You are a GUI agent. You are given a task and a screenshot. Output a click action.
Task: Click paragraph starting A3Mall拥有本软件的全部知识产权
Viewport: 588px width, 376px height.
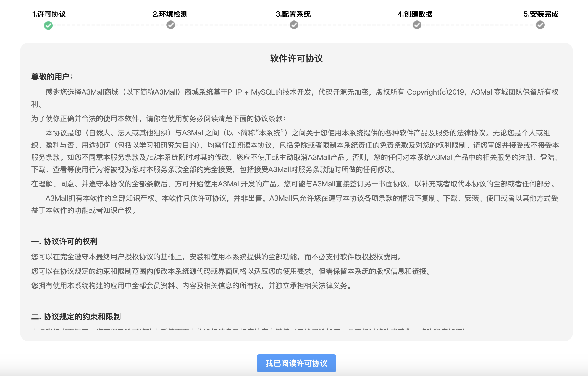pyautogui.click(x=295, y=204)
